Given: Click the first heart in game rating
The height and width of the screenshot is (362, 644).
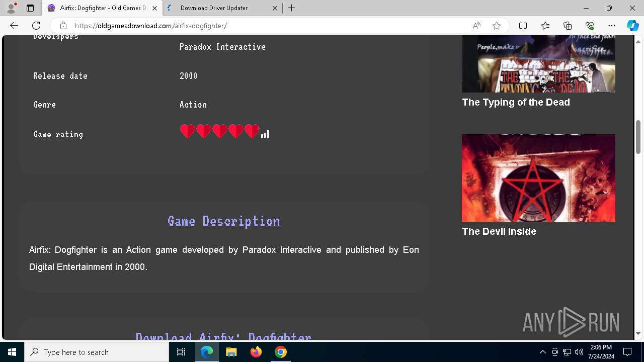Looking at the screenshot, I should point(187,131).
